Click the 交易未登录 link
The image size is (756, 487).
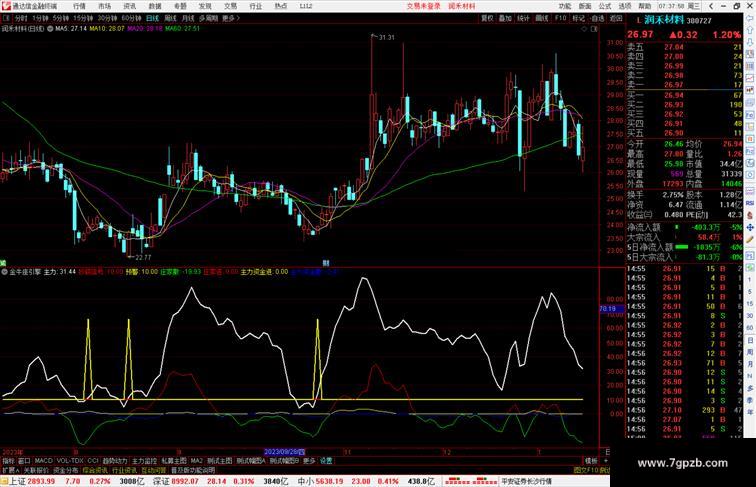(x=423, y=6)
